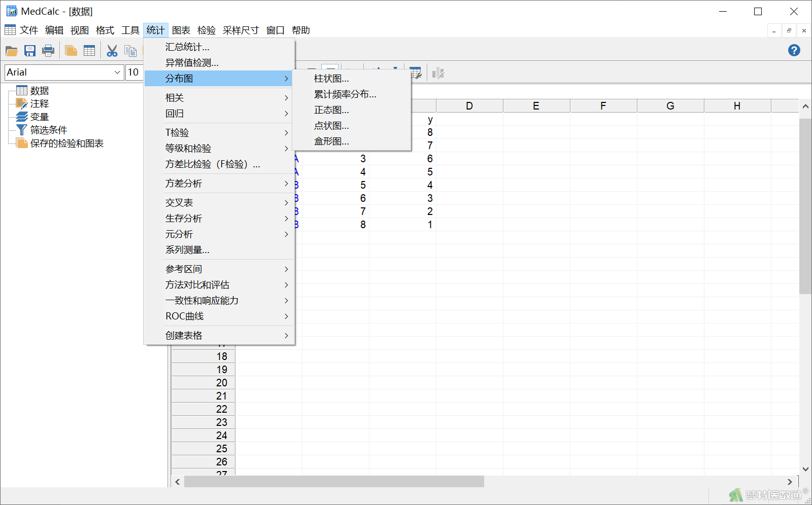Screen dimensions: 812x505
Task: Choose 方差比检验（F检验）... menu entry
Action: [x=219, y=164]
